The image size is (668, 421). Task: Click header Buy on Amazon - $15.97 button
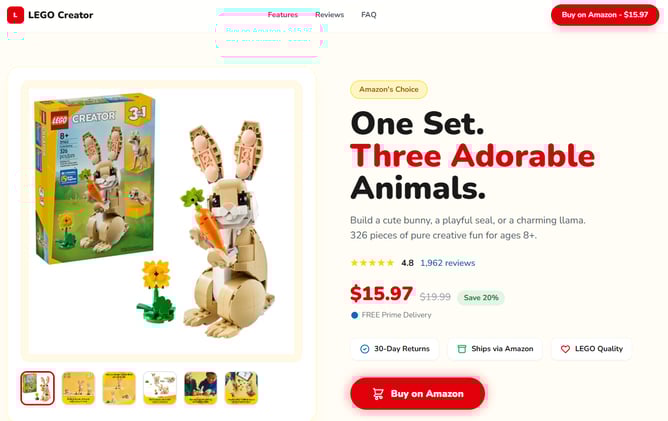point(605,15)
